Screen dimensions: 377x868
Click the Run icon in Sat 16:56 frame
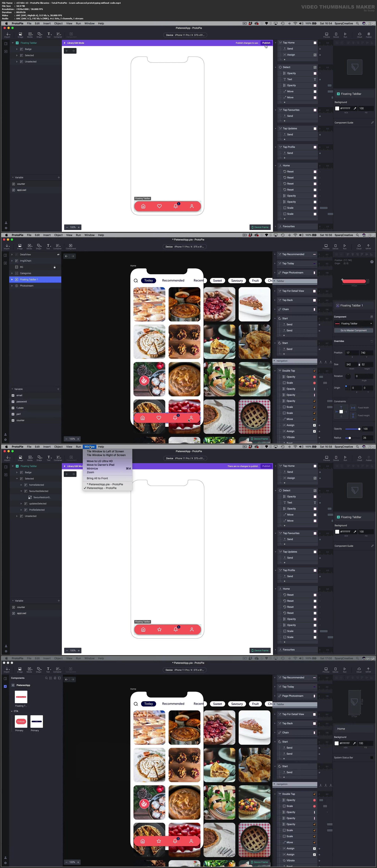(x=345, y=246)
